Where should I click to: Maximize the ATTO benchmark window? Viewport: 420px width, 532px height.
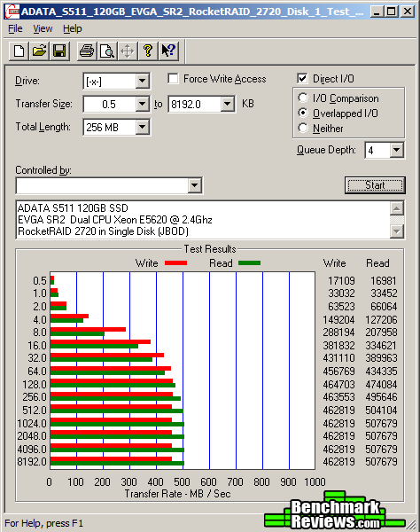click(391, 12)
